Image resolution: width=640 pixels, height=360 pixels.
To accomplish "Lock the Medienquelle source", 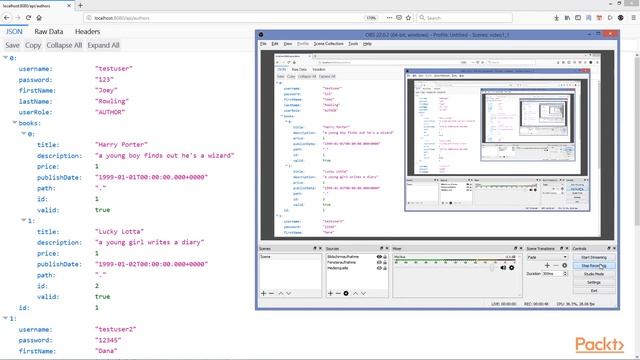I will (385, 268).
